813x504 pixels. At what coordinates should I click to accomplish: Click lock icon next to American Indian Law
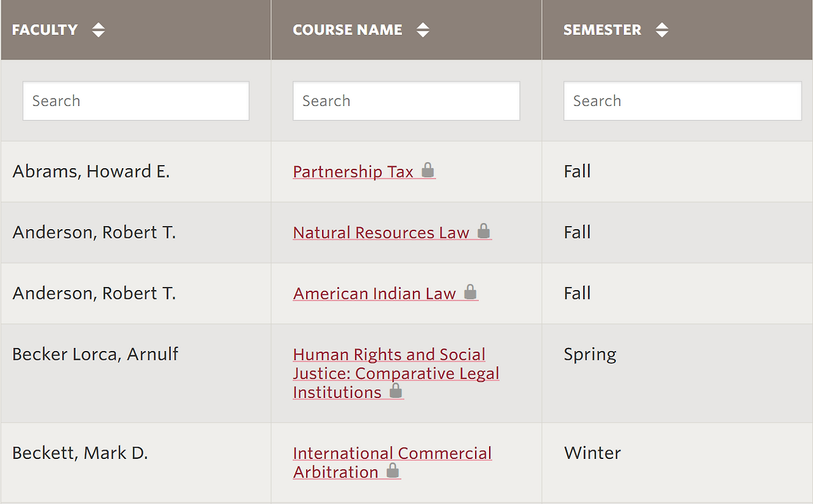point(470,291)
